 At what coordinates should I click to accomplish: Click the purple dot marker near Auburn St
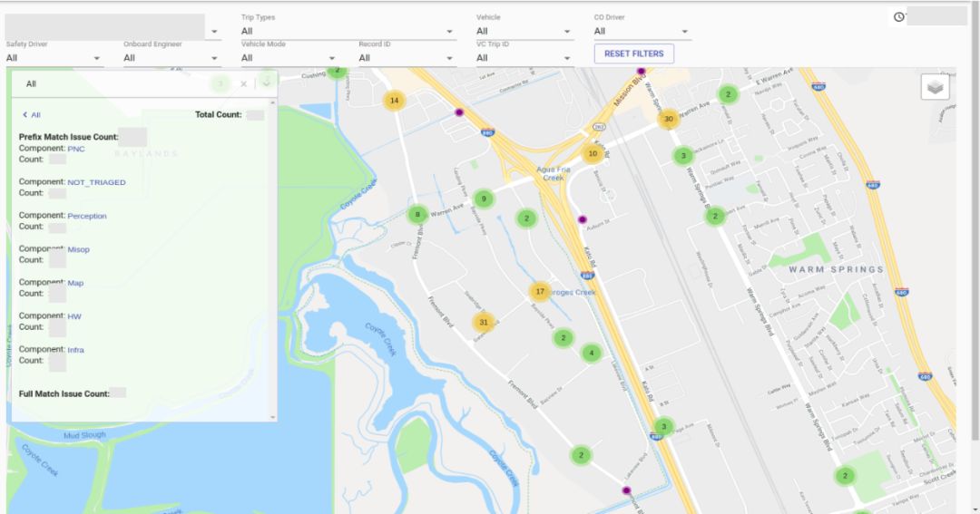coord(582,220)
